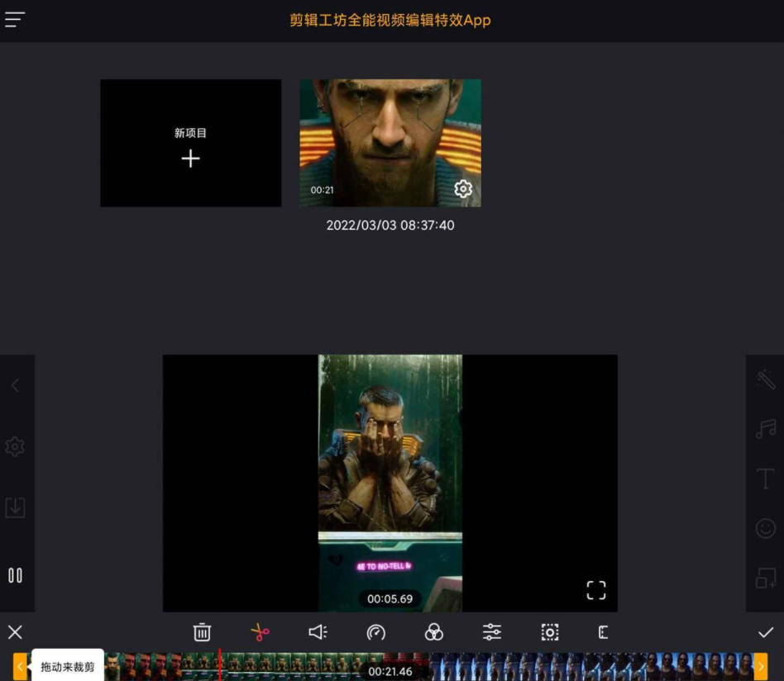784x681 pixels.
Task: Open the magic wand effects tool
Action: click(766, 379)
